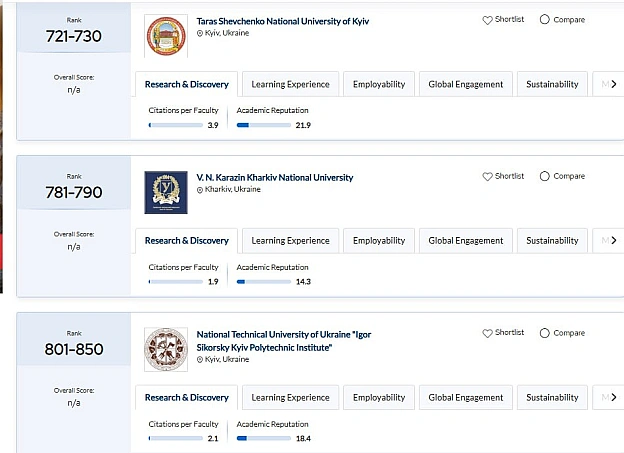This screenshot has height=453, width=624.
Task: Click Academic Reputation bar showing 21.9
Action: (x=263, y=125)
